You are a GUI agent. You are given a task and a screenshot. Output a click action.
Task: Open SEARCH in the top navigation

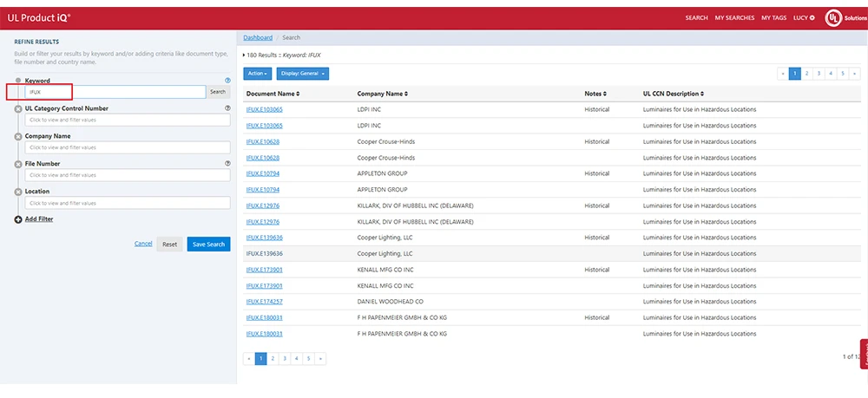click(696, 17)
